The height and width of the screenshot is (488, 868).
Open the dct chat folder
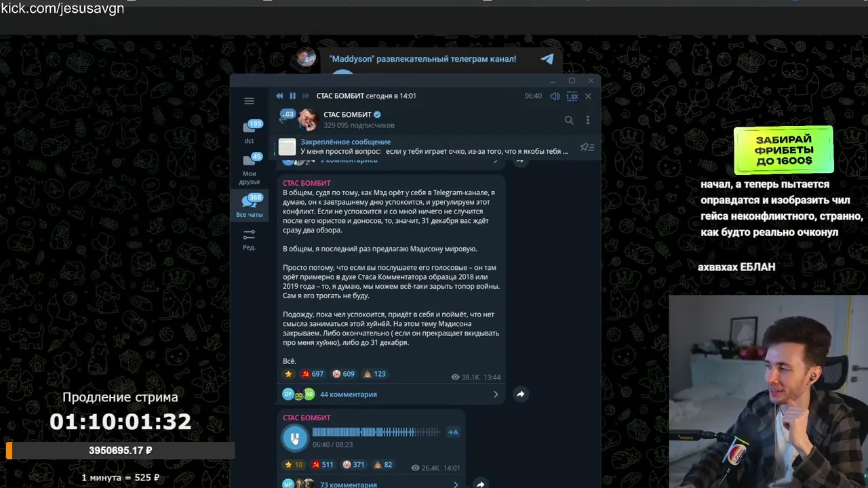(x=250, y=131)
